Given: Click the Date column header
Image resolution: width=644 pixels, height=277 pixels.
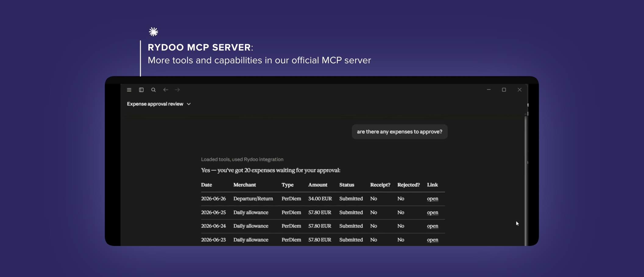Looking at the screenshot, I should 207,185.
